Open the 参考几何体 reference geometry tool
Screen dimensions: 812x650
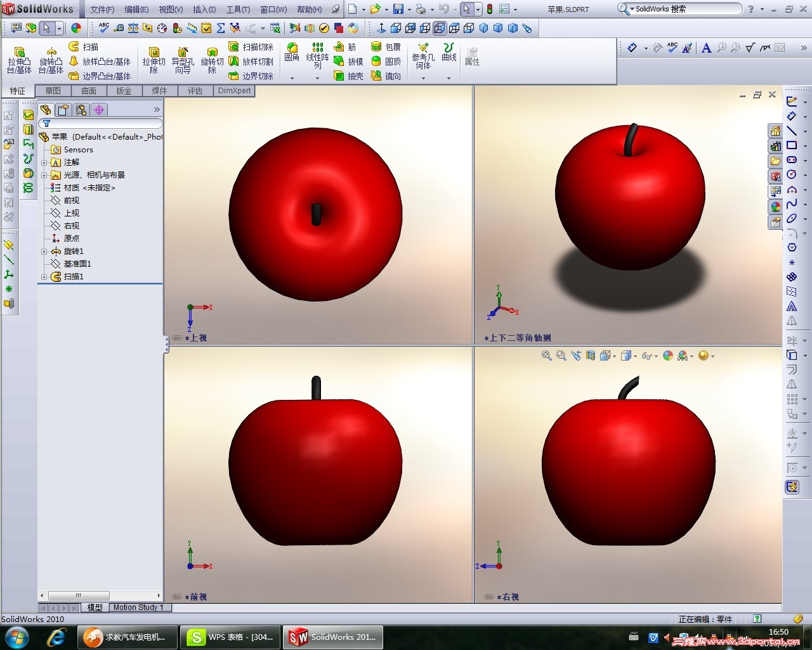coord(423,56)
